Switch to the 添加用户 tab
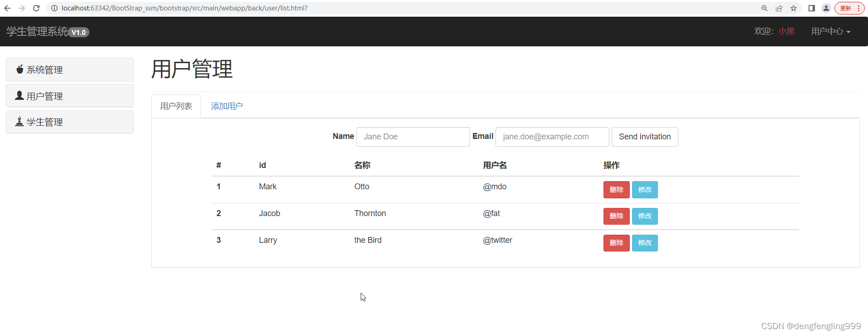This screenshot has width=868, height=335. (x=227, y=106)
